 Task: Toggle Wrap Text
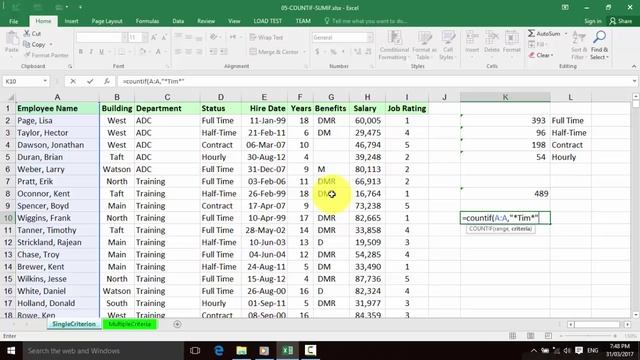(x=266, y=38)
